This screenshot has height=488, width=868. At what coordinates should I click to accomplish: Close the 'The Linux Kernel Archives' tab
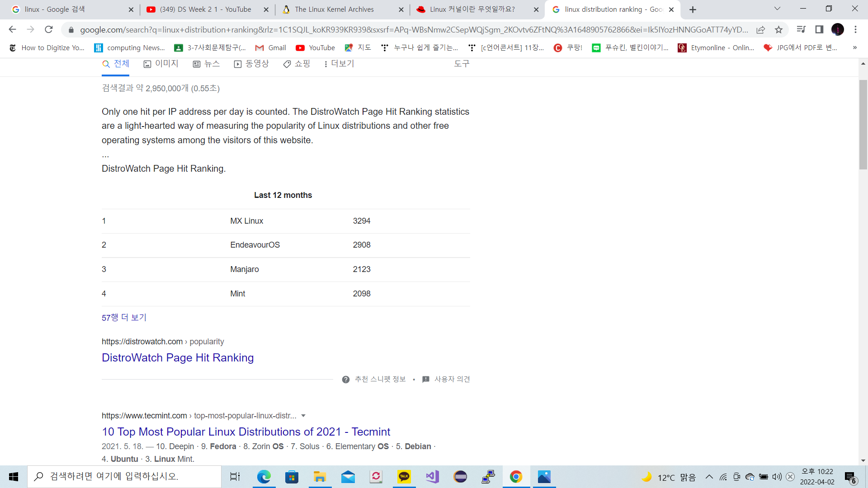401,9
